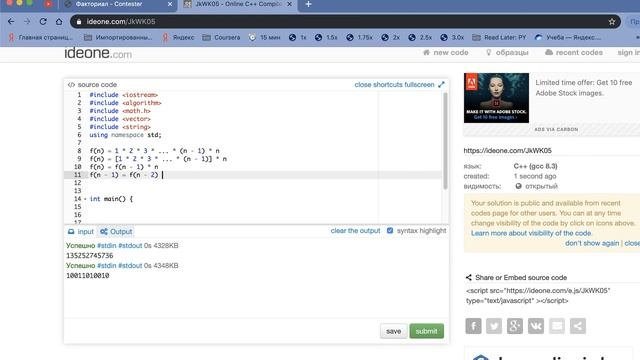Open the Coursera bookmarks folder
Viewport: 640px width, 360px height.
tap(221, 38)
